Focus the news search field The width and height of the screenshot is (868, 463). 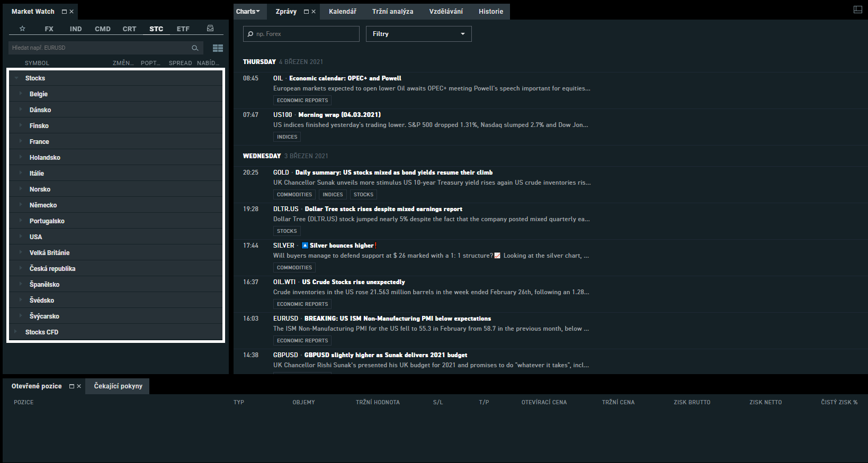point(301,34)
